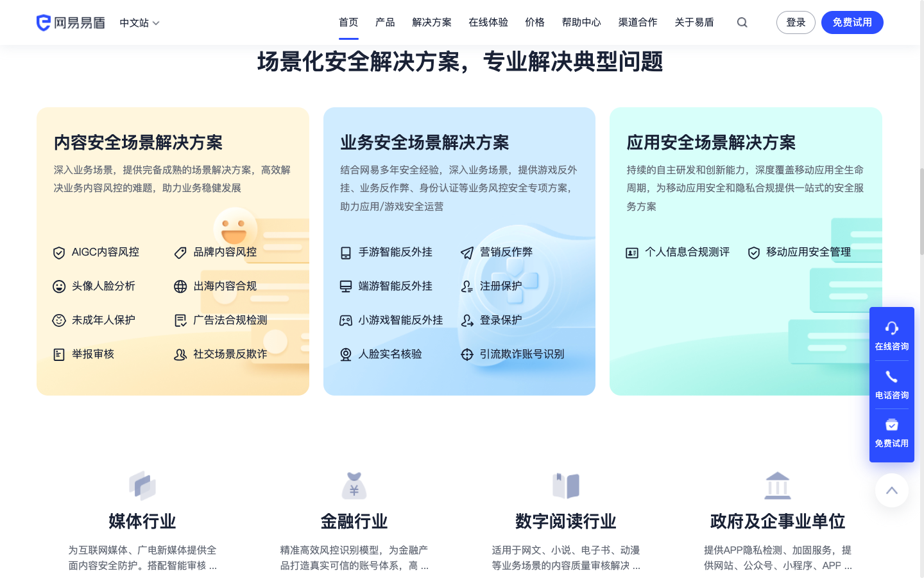Open the 政府及企事业单位 title

point(778,521)
